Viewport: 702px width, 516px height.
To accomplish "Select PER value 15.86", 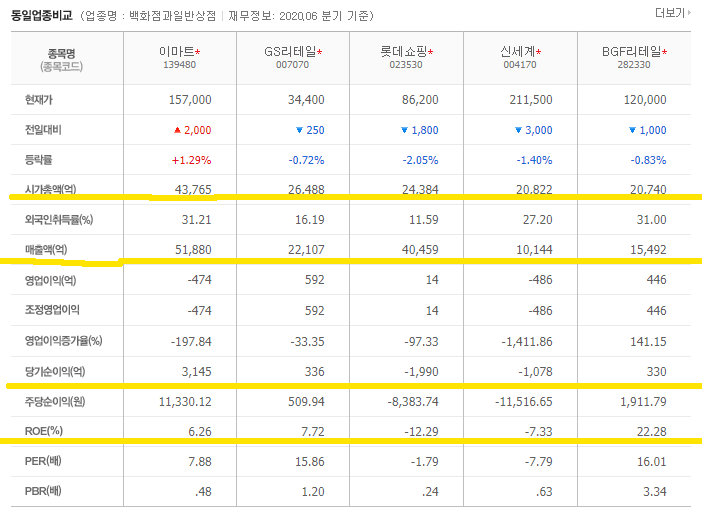I will click(310, 461).
